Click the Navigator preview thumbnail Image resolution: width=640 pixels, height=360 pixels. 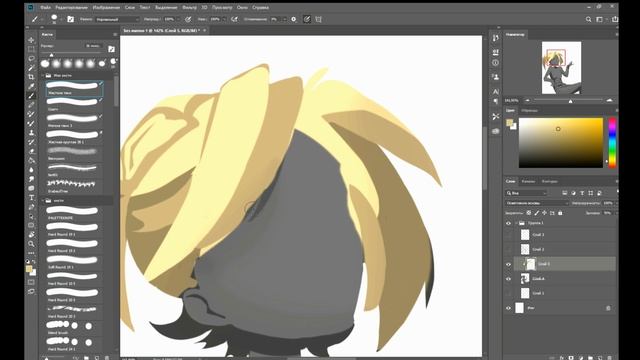tap(561, 68)
